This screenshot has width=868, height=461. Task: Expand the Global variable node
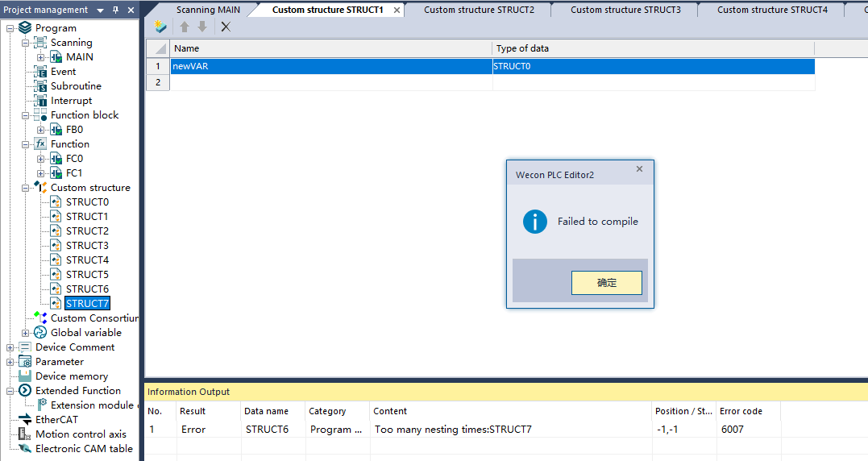pyautogui.click(x=26, y=333)
